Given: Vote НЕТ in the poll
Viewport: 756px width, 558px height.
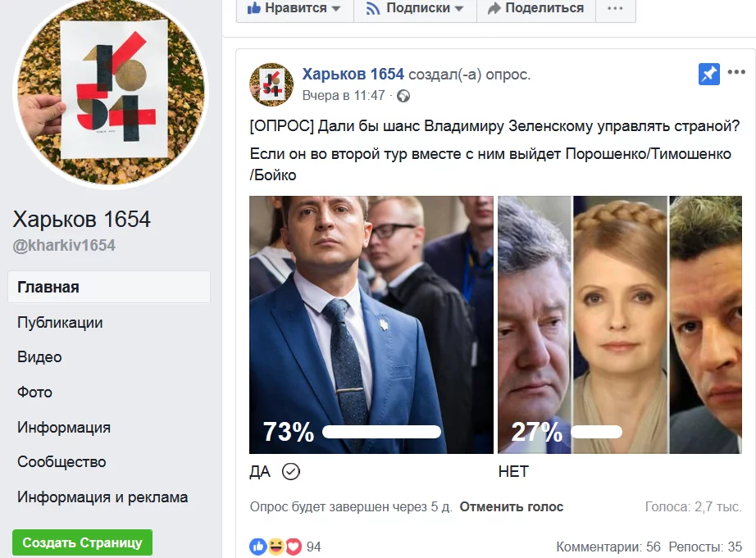Looking at the screenshot, I should click(513, 471).
